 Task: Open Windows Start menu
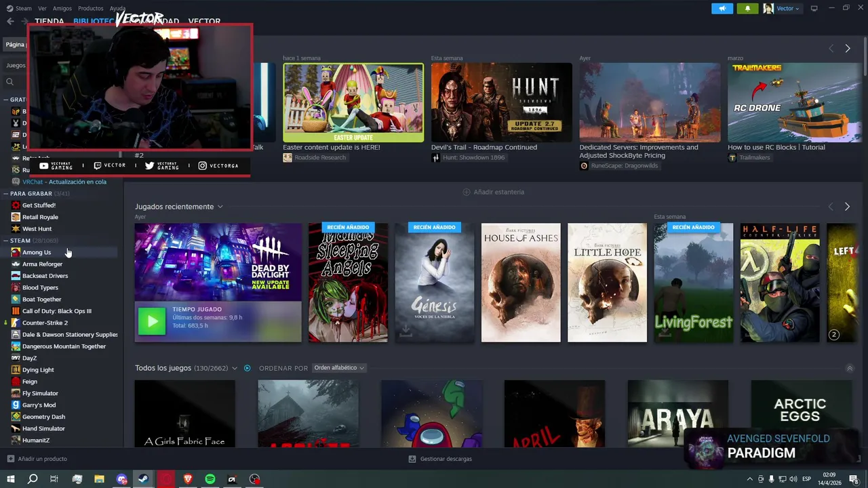(11, 479)
